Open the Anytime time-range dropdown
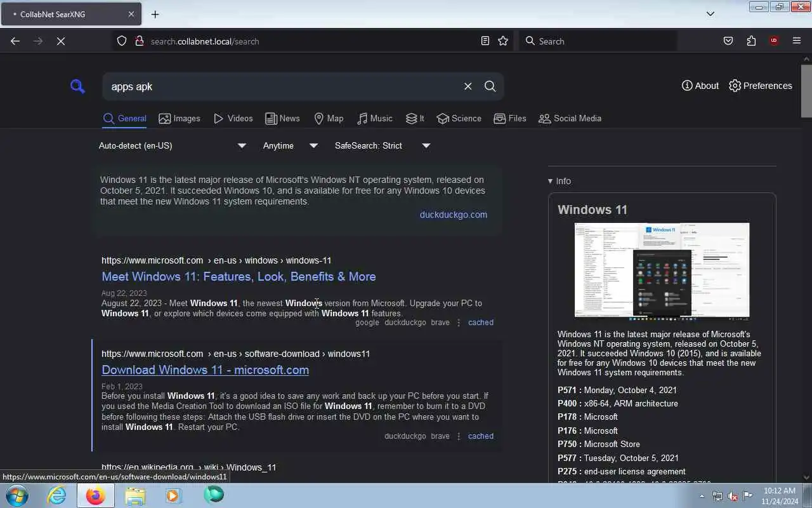Screen dimensions: 812x508 click(x=290, y=145)
